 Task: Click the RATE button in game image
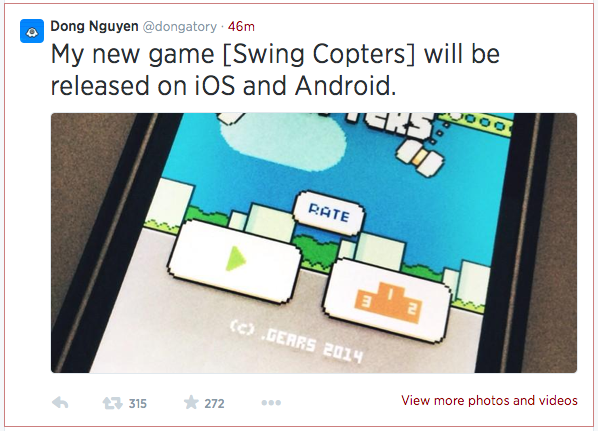[x=328, y=214]
